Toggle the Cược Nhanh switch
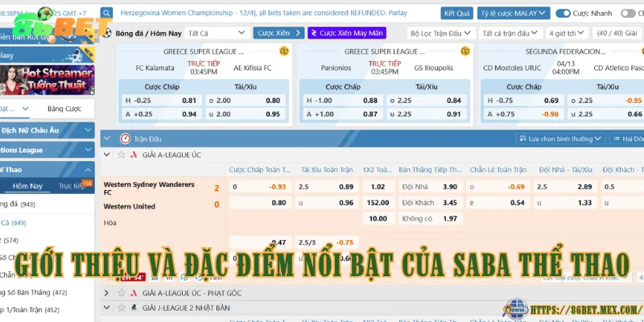This screenshot has height=322, width=644. (563, 13)
